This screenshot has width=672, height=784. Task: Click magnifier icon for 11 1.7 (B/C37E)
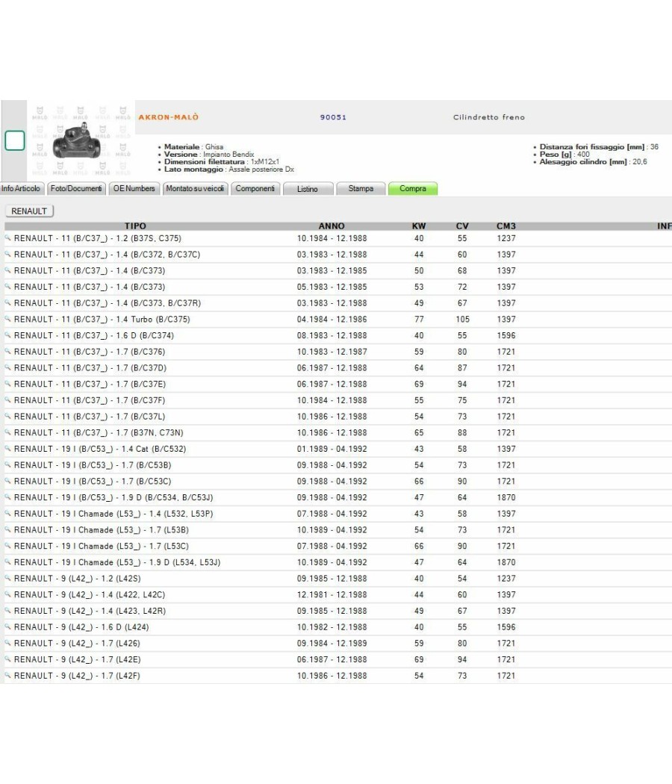(8, 384)
